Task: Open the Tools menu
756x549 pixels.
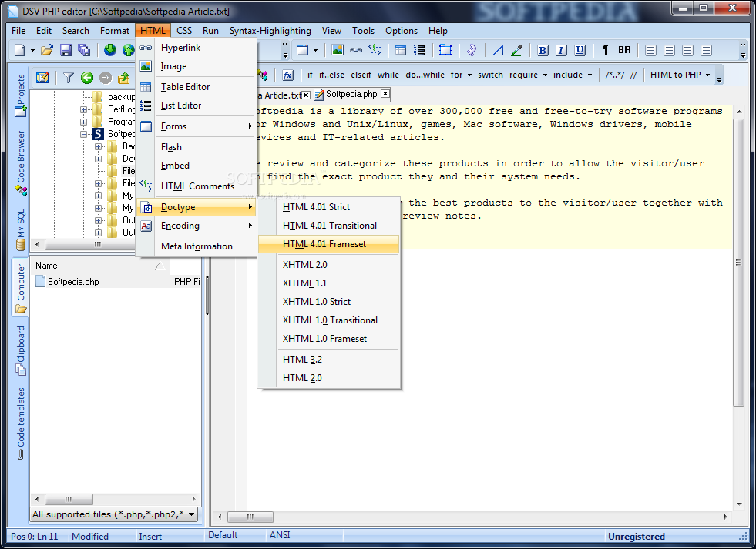Action: pos(363,30)
